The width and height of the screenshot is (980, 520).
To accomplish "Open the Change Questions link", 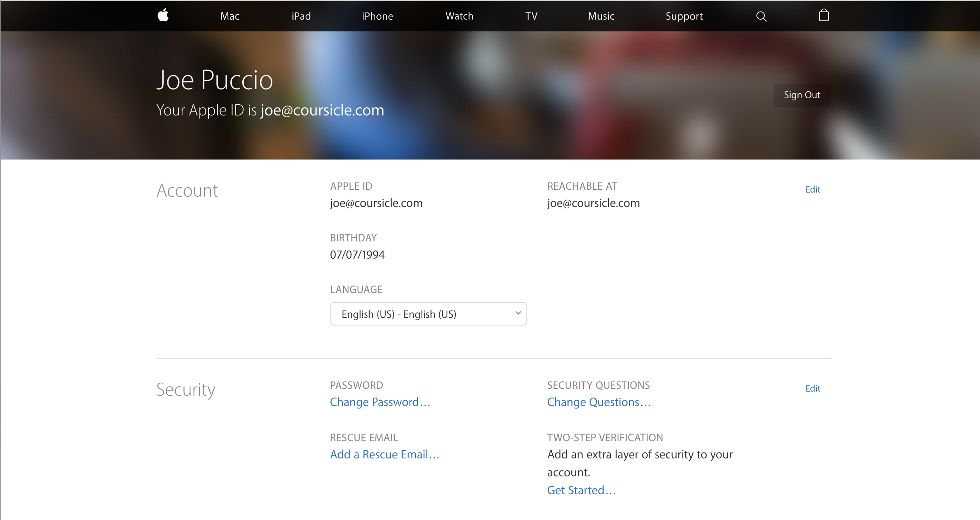I will [598, 402].
